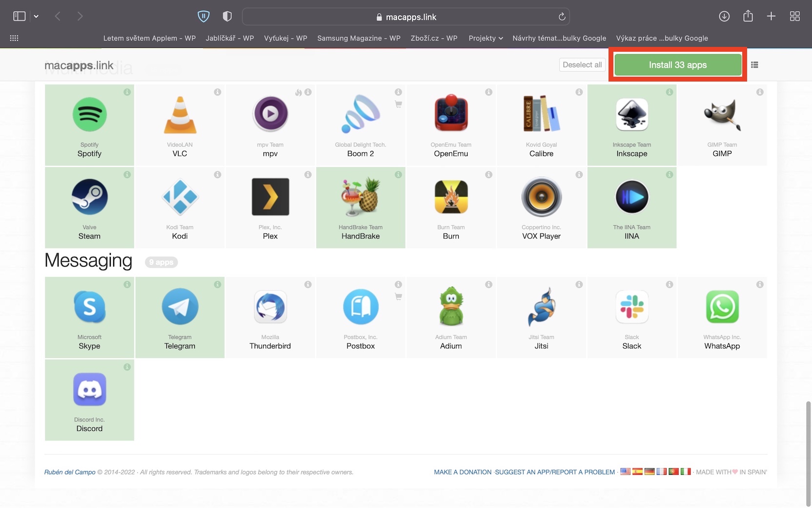Click the Adium duck icon
The image size is (812, 508).
pos(451,307)
